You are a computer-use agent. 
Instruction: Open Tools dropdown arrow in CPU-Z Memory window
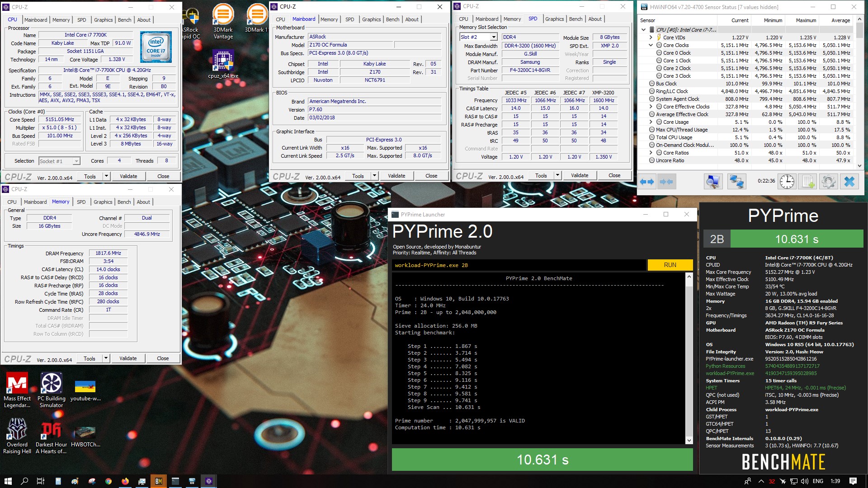(x=106, y=358)
